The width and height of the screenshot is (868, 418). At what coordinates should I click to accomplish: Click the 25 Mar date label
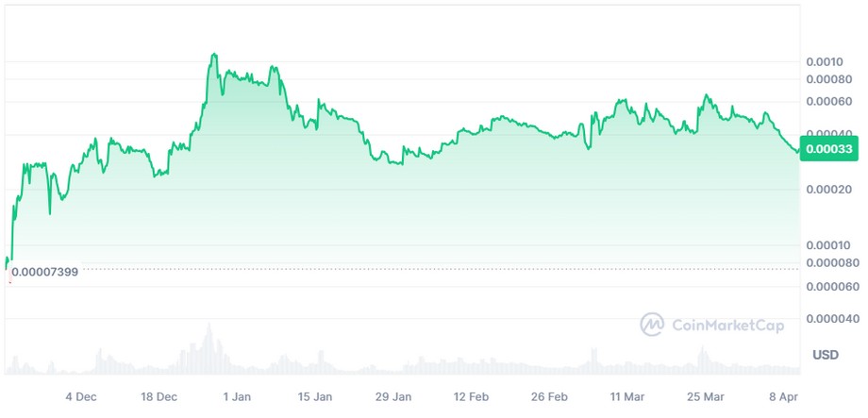[x=706, y=396]
